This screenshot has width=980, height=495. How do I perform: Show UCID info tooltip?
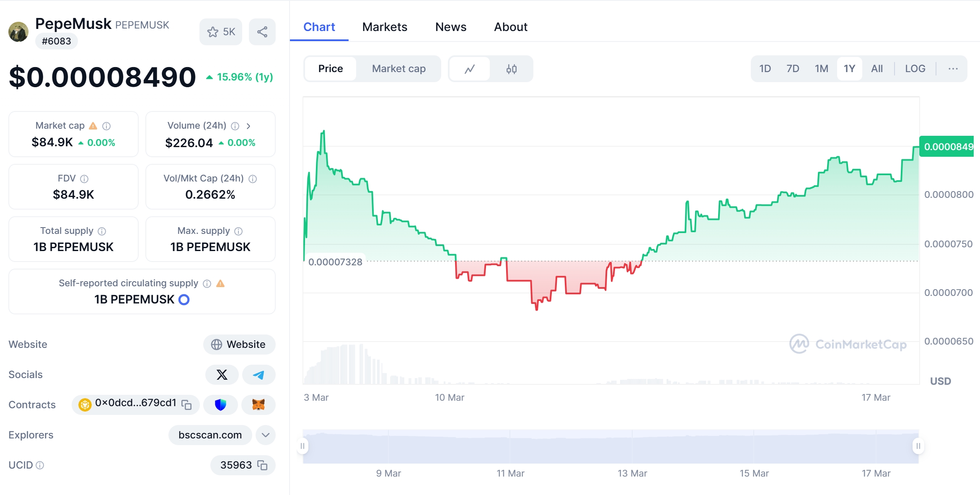[x=40, y=465]
